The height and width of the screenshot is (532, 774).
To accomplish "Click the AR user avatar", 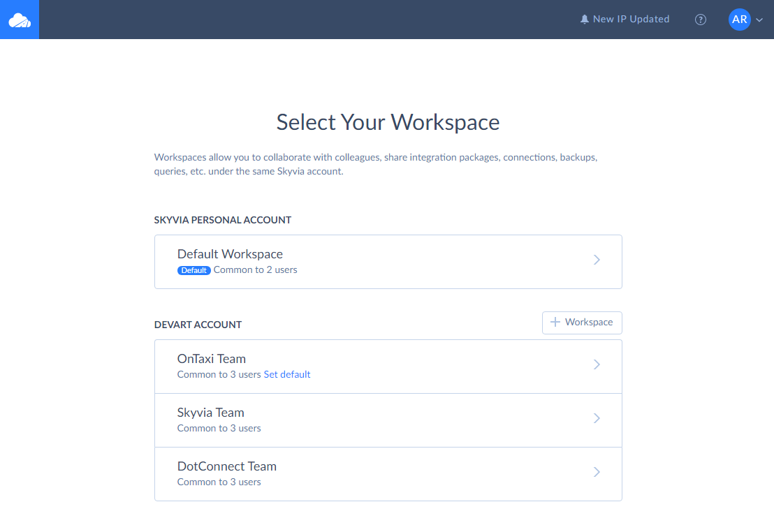I will (x=740, y=20).
